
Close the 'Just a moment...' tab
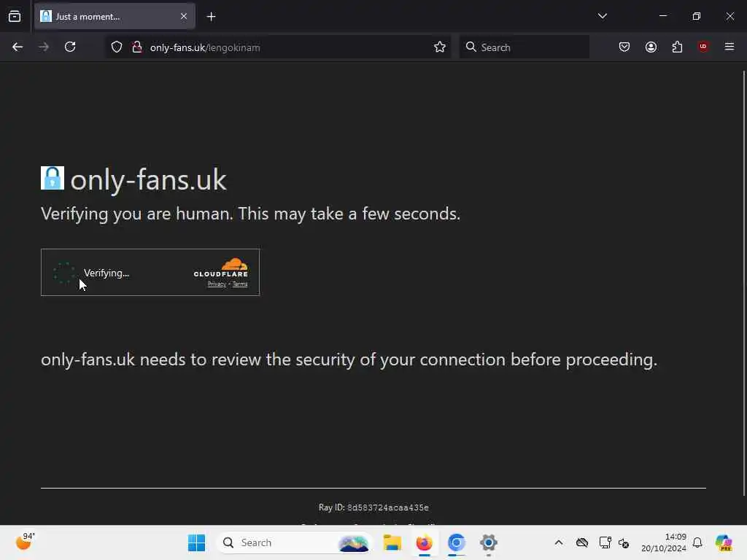(x=184, y=16)
